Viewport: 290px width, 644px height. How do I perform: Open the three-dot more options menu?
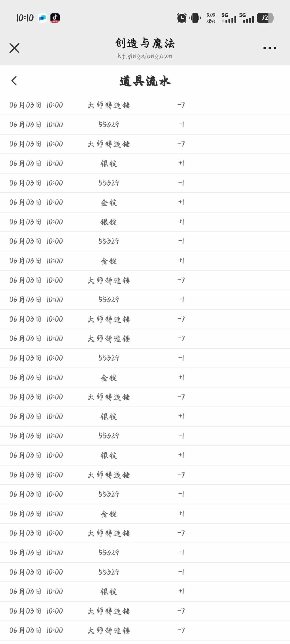click(x=270, y=48)
